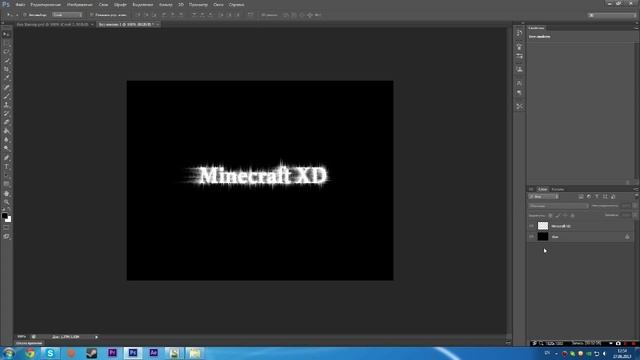This screenshot has height=360, width=640.
Task: Select the Blur tool
Action: point(7,140)
